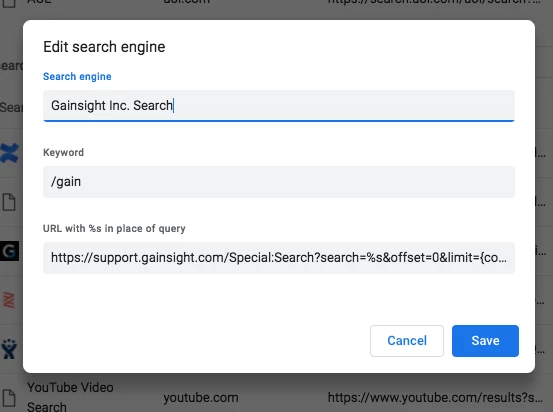Click the Save button
This screenshot has width=553, height=412.
[485, 341]
